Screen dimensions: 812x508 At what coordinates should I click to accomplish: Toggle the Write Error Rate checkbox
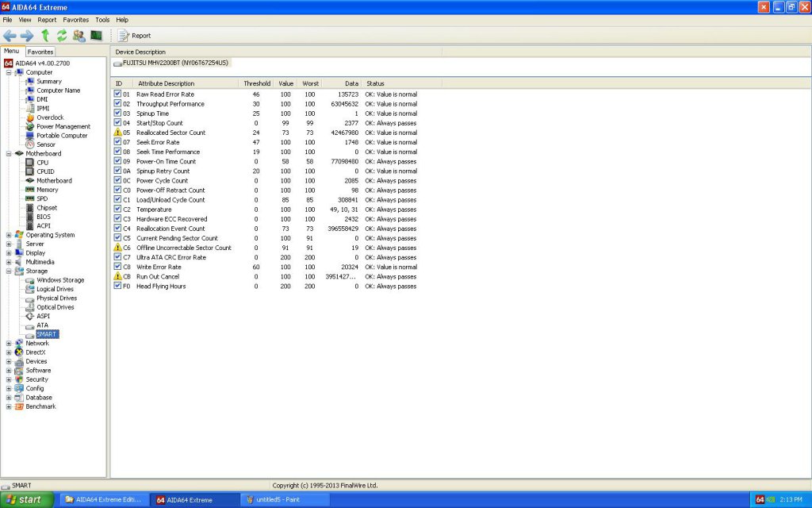pyautogui.click(x=117, y=267)
